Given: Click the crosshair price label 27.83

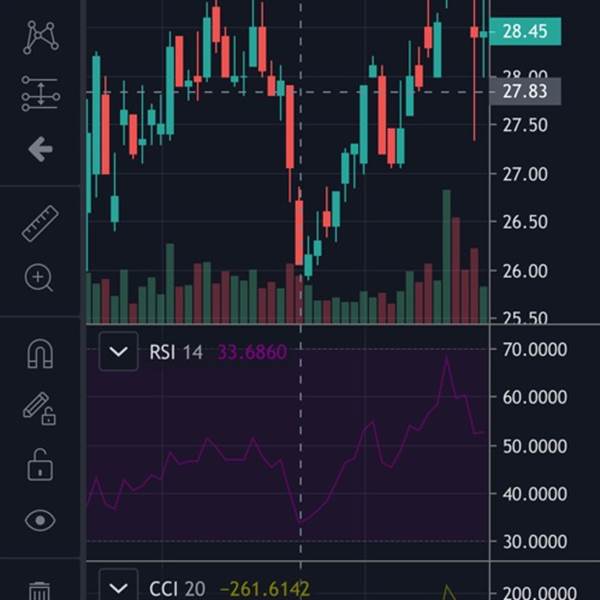Looking at the screenshot, I should pos(525,91).
